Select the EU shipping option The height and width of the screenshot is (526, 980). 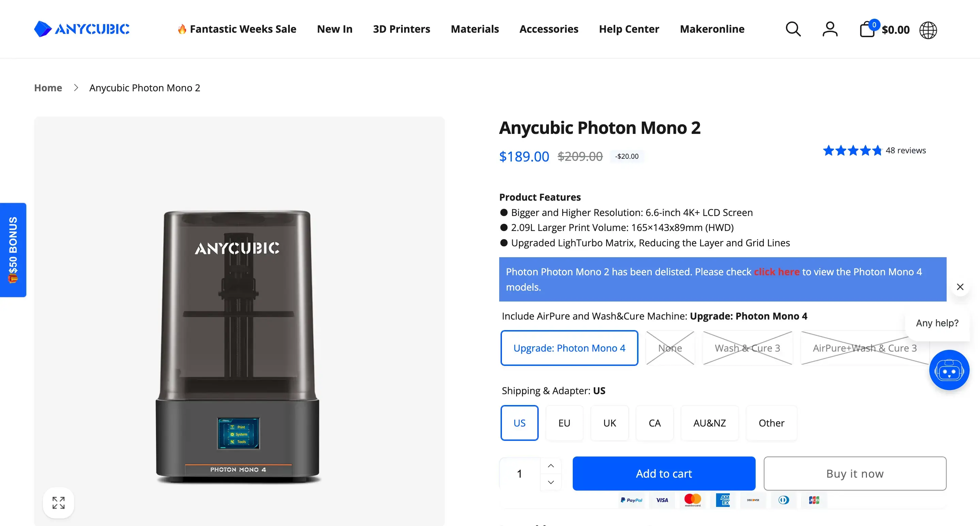pos(564,423)
